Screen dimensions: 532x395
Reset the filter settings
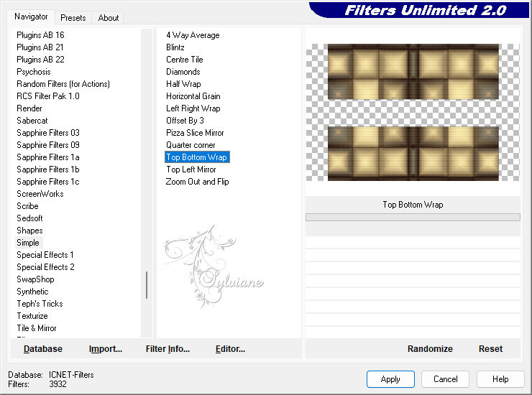click(x=490, y=348)
